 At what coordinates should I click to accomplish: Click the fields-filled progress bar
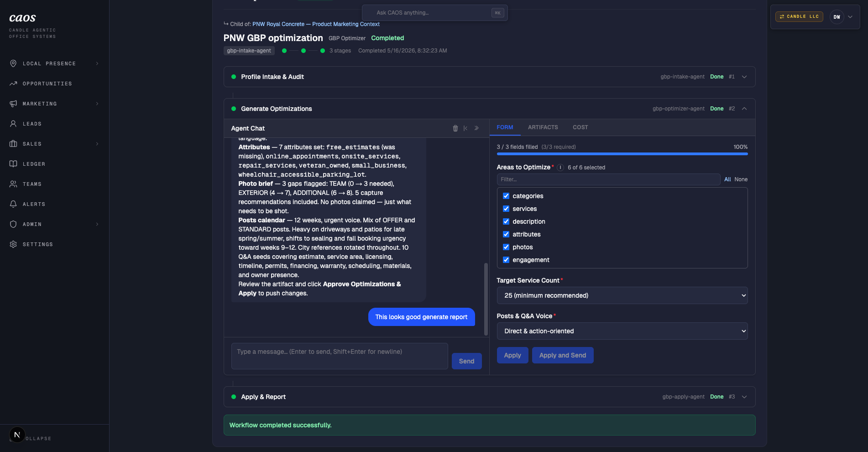click(x=622, y=154)
